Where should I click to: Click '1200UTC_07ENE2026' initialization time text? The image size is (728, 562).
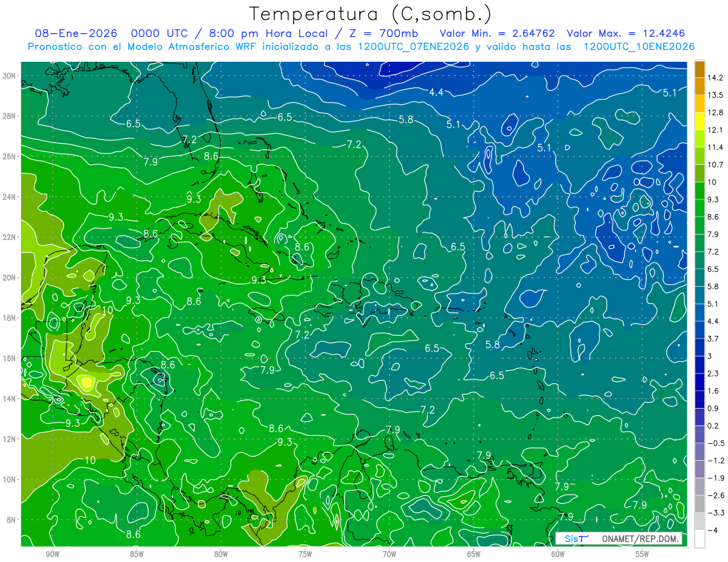415,47
